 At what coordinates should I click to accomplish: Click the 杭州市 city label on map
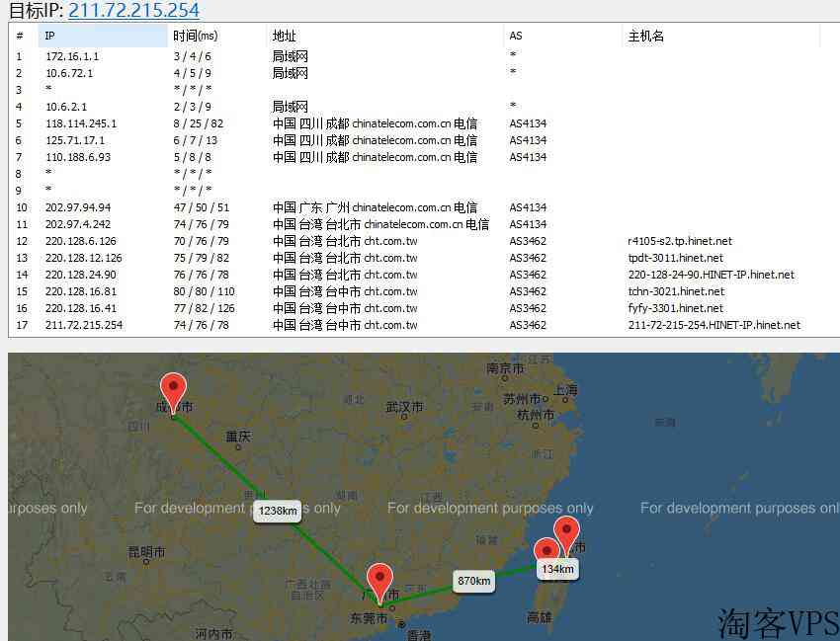click(536, 415)
